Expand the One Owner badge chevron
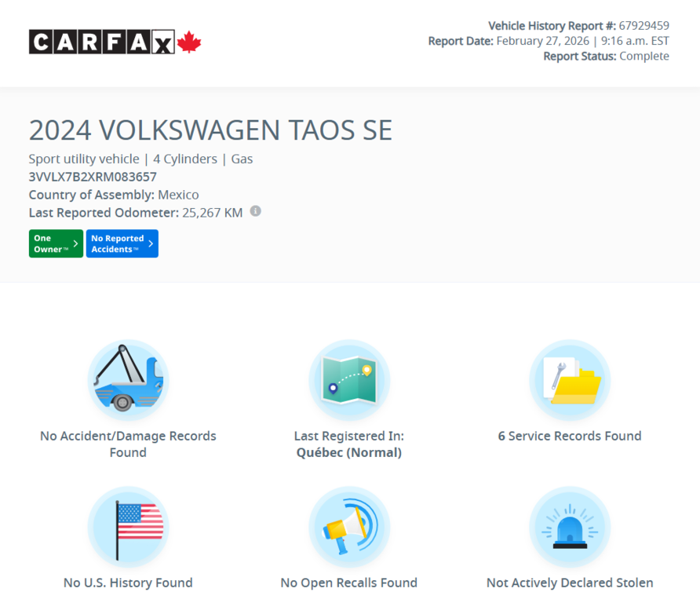The height and width of the screenshot is (603, 700). pyautogui.click(x=76, y=243)
